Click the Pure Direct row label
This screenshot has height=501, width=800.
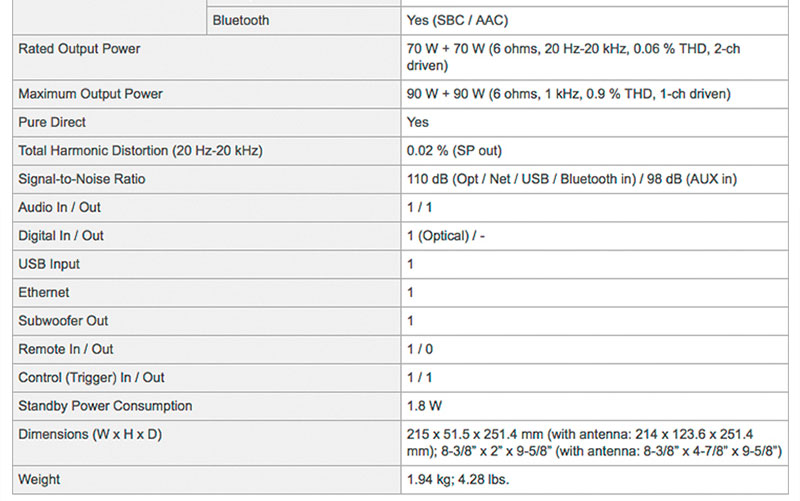[x=52, y=122]
